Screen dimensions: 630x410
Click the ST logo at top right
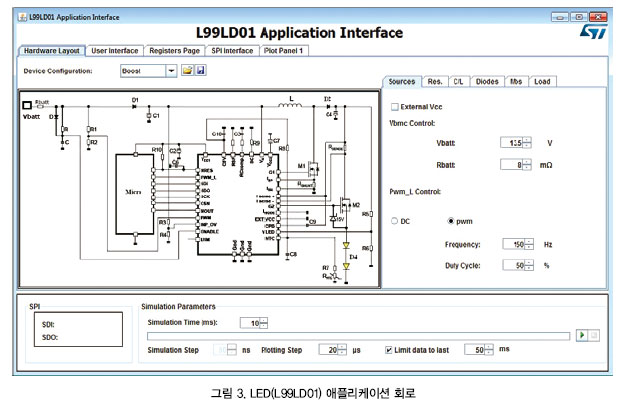click(593, 31)
